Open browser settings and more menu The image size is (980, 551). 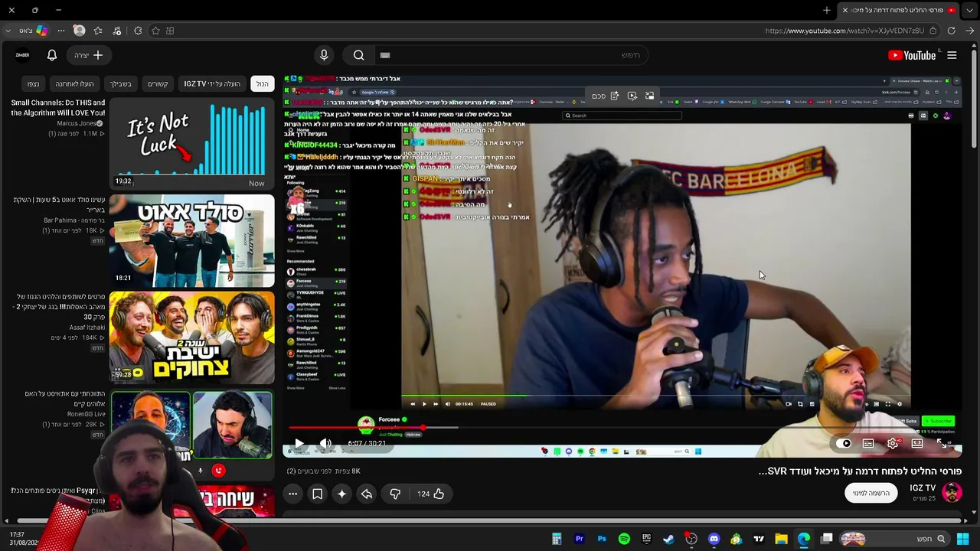[60, 31]
